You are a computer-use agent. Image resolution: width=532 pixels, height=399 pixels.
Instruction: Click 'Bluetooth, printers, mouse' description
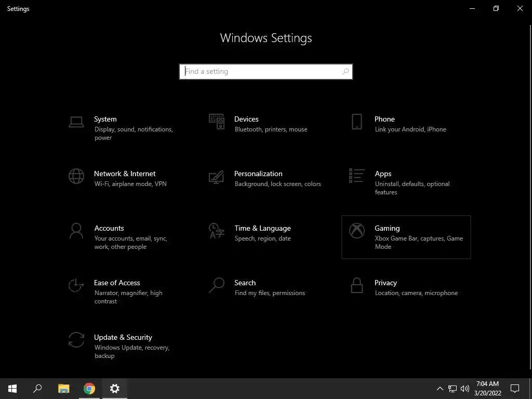(x=271, y=129)
